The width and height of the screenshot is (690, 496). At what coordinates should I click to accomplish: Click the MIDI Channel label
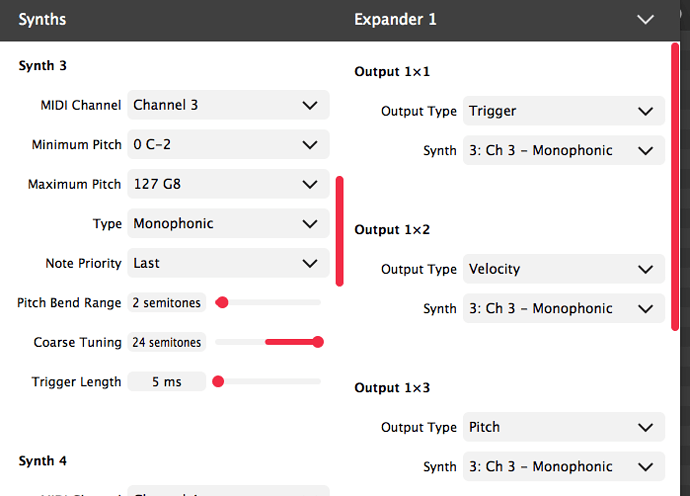[81, 105]
